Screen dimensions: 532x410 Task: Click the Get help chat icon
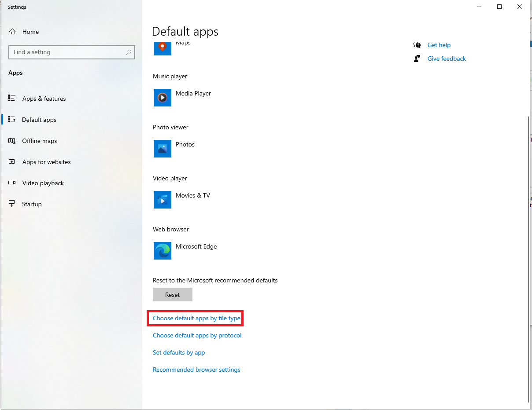pyautogui.click(x=417, y=45)
